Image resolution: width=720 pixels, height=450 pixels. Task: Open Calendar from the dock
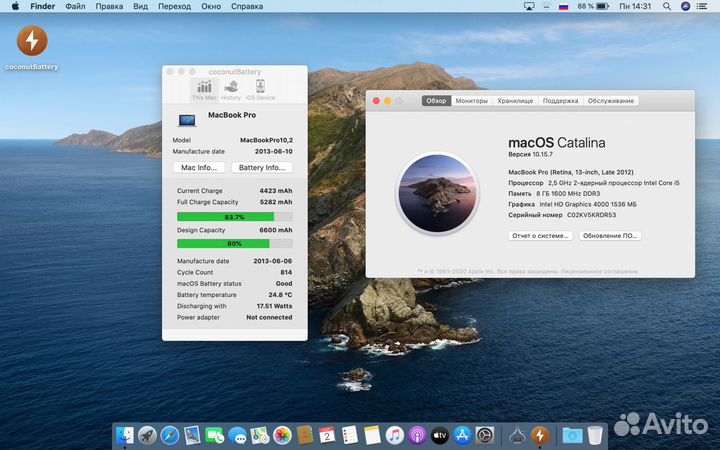327,435
